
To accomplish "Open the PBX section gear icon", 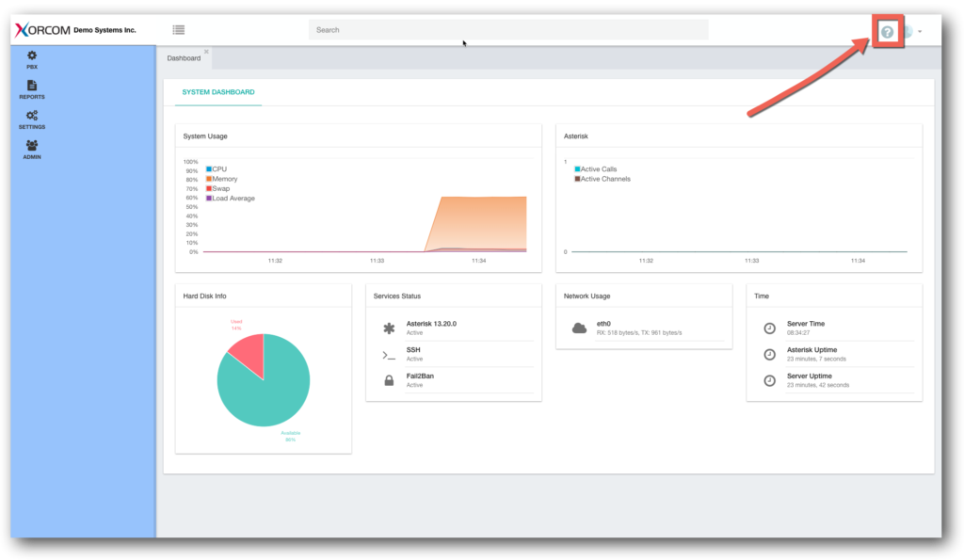I will point(32,56).
